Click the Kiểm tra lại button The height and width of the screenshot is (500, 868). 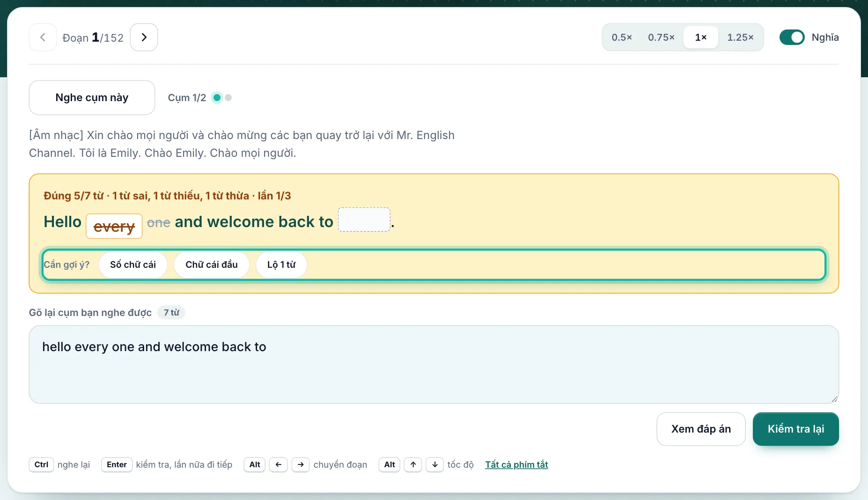pos(795,429)
